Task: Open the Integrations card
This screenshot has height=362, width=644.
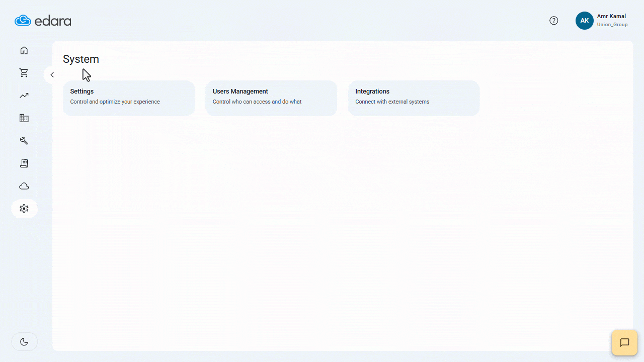Action: pos(414,98)
